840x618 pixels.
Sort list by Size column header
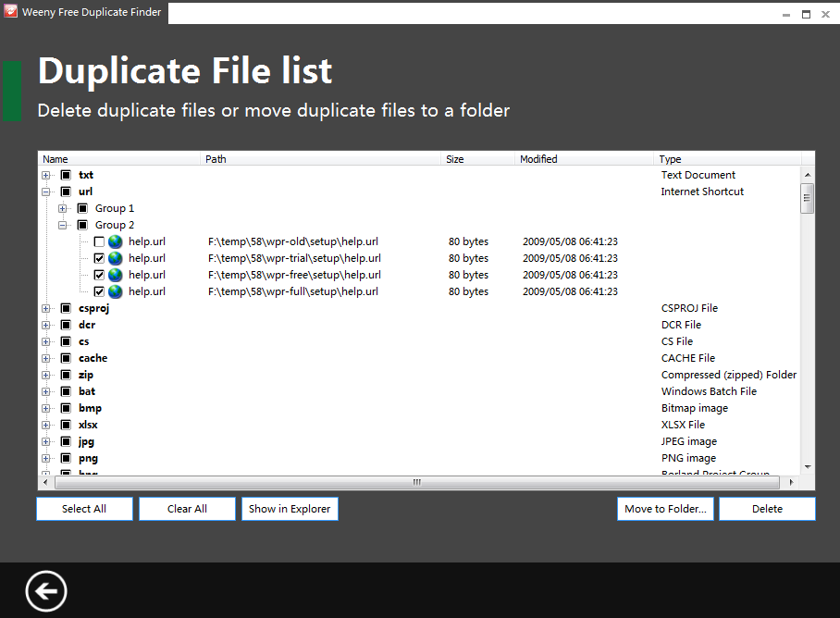tap(478, 159)
